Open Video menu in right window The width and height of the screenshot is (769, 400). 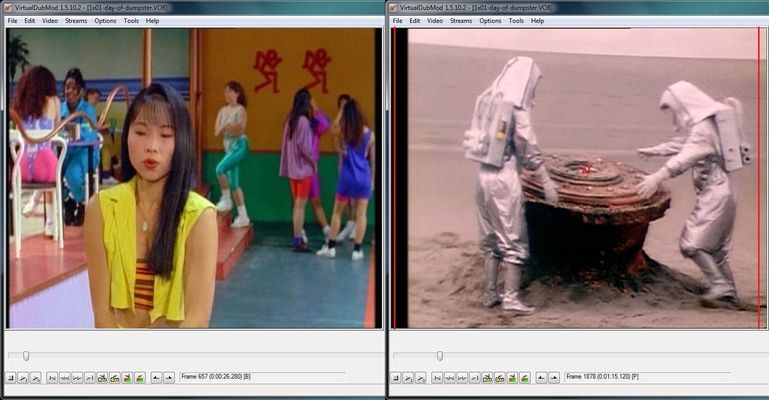(x=435, y=21)
